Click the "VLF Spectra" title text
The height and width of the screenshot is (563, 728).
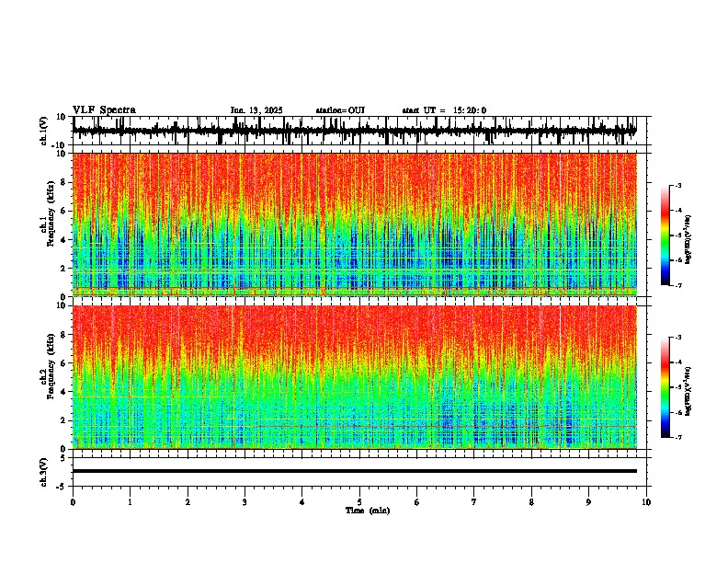104,110
